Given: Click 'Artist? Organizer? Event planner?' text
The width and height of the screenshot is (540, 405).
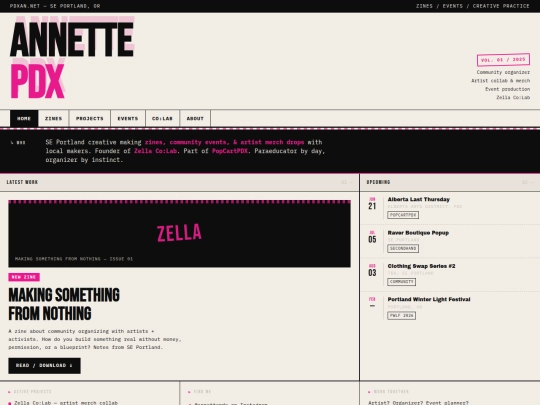Looking at the screenshot, I should (x=418, y=403).
